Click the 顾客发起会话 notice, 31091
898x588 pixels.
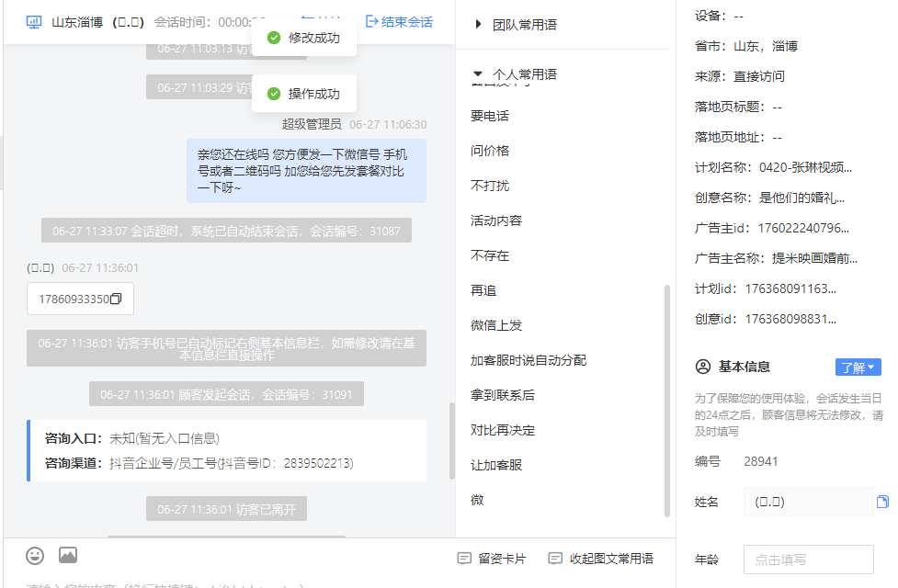tap(226, 394)
